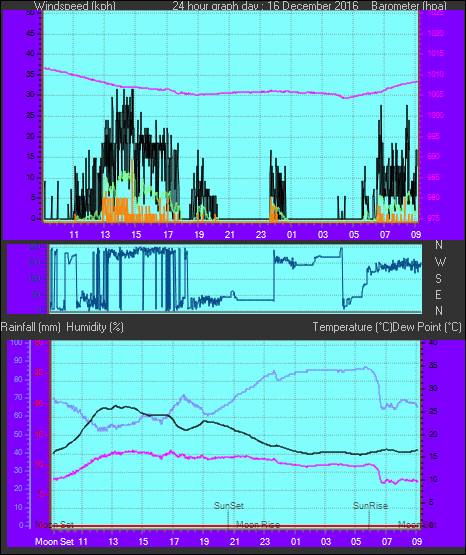Viewport: 466px width, 555px height.
Task: Select the Barometer (hpa) heading
Action: (x=409, y=6)
